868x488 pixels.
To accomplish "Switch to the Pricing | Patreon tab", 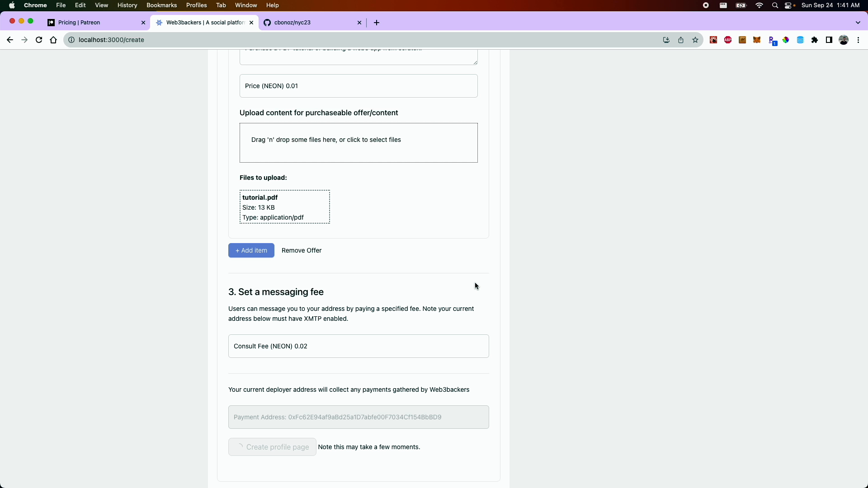I will tap(96, 23).
